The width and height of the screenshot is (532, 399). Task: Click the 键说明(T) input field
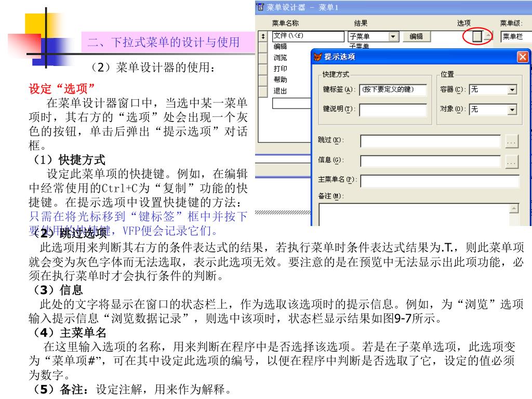coord(393,110)
